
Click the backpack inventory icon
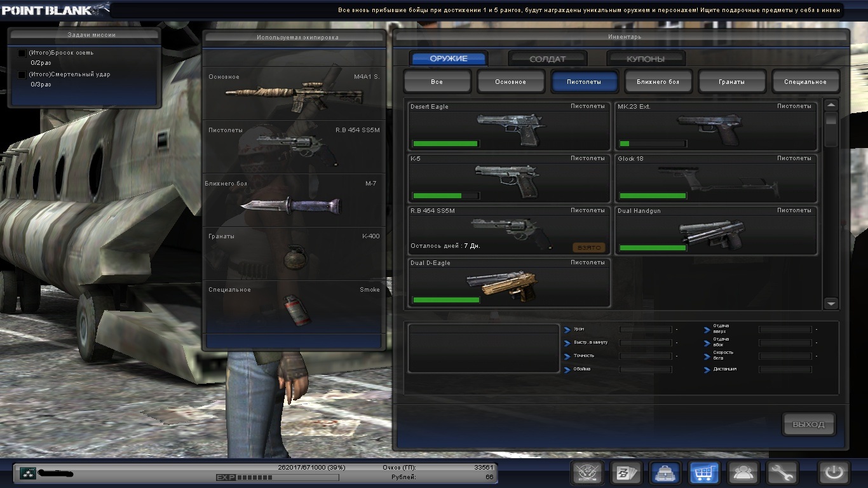coord(665,473)
